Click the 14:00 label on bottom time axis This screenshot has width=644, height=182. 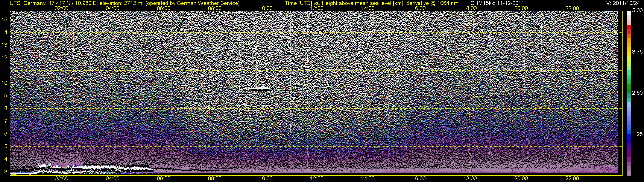coord(368,179)
